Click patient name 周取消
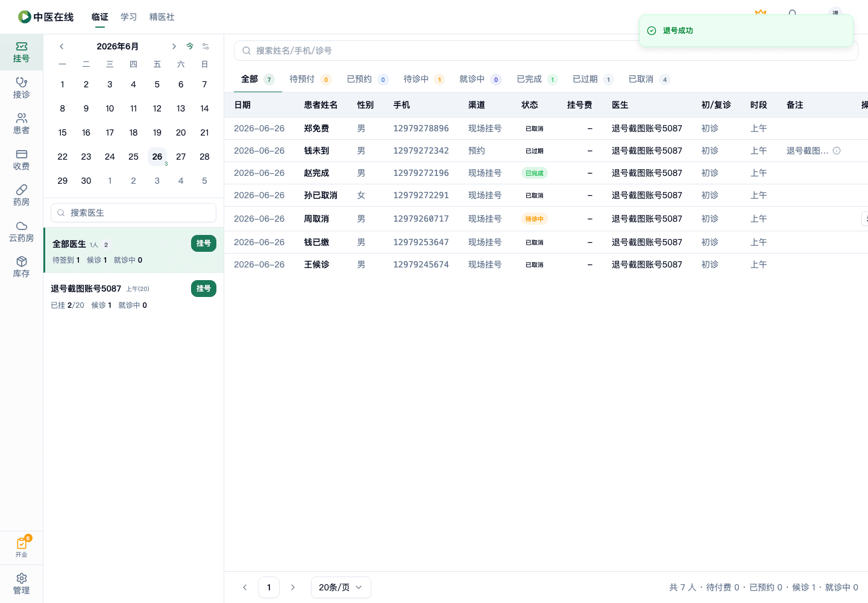 coord(316,219)
